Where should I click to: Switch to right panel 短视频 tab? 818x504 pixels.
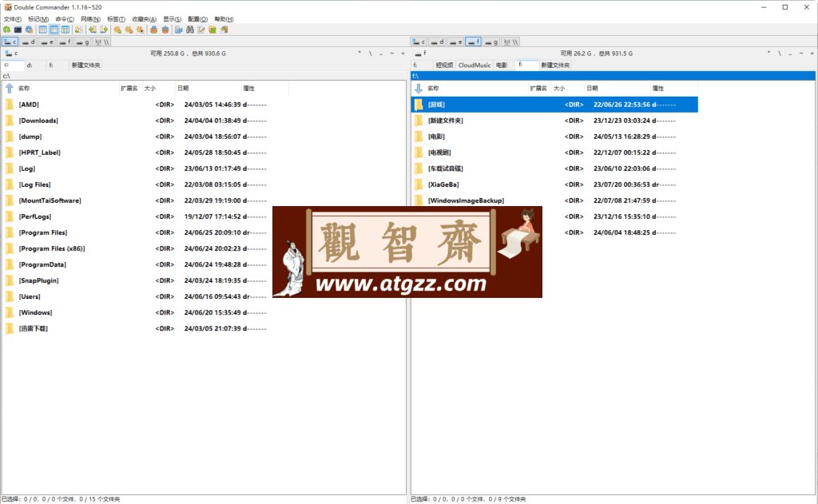pyautogui.click(x=444, y=65)
